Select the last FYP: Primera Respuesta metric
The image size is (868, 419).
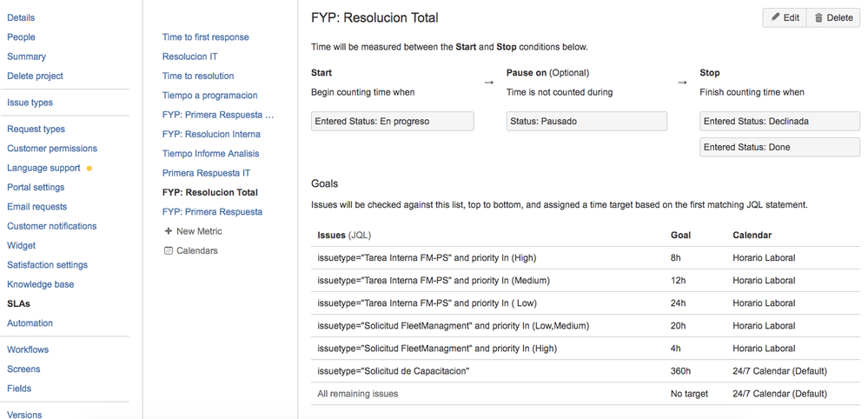click(213, 211)
